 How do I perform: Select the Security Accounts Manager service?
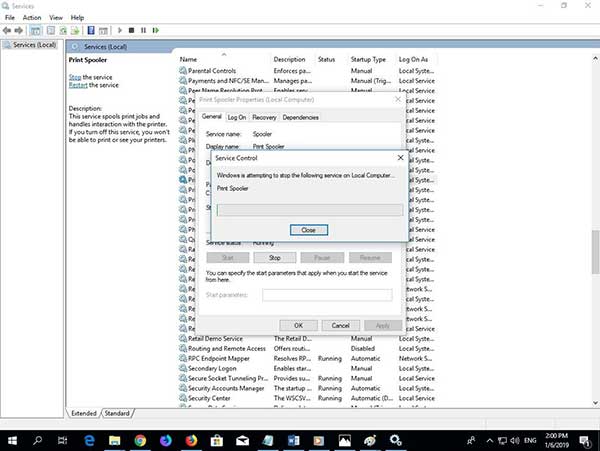[x=307, y=388]
